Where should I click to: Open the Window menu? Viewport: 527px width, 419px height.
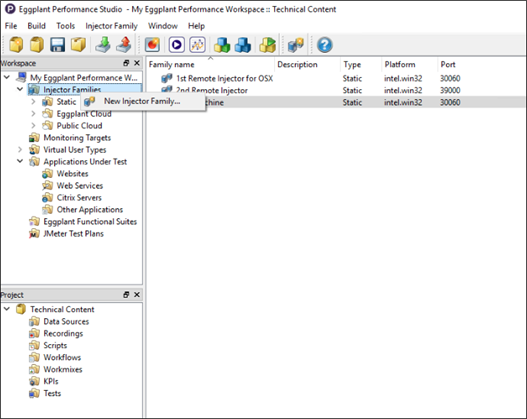coord(163,26)
